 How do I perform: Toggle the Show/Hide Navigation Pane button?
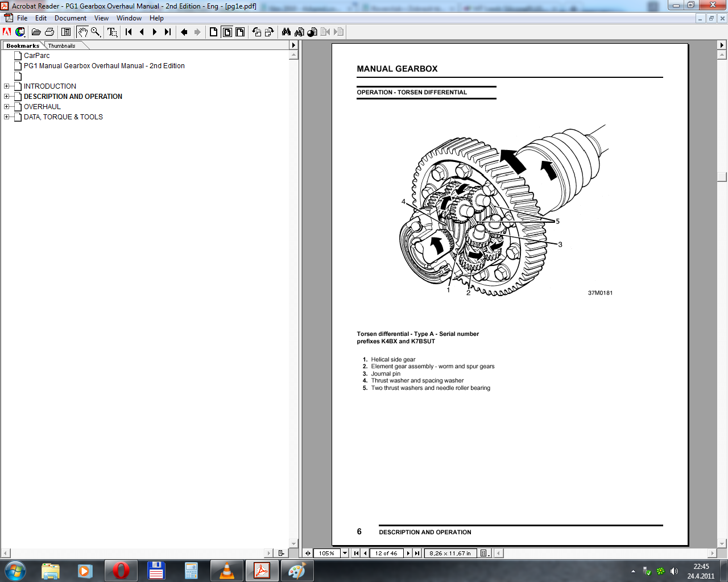click(x=66, y=32)
